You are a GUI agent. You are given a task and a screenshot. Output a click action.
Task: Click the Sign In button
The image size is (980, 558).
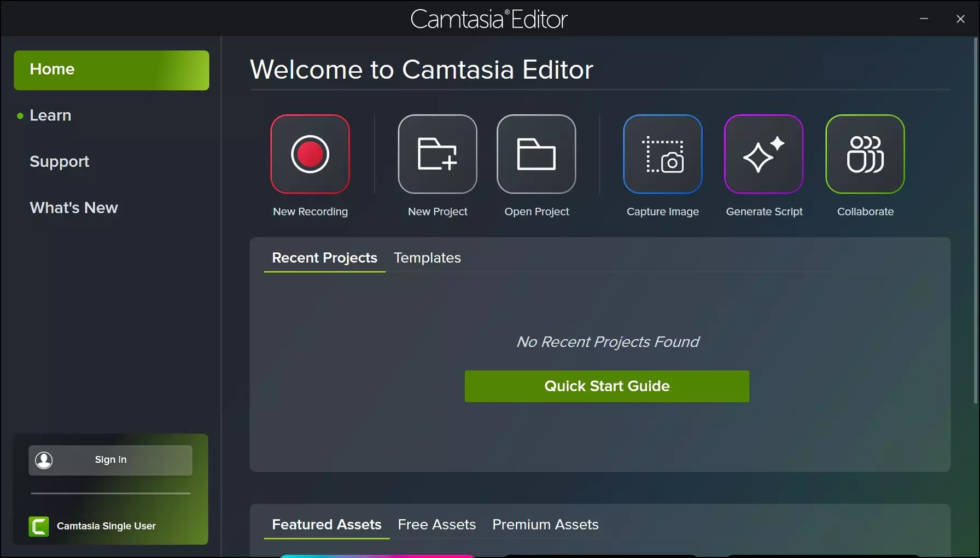pyautogui.click(x=110, y=460)
